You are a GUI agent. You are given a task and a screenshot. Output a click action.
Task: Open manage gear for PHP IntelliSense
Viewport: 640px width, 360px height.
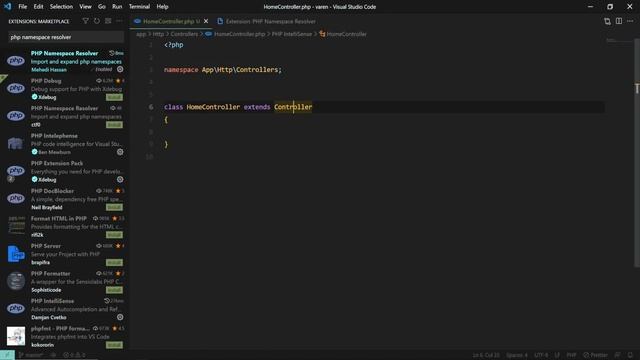[120, 317]
